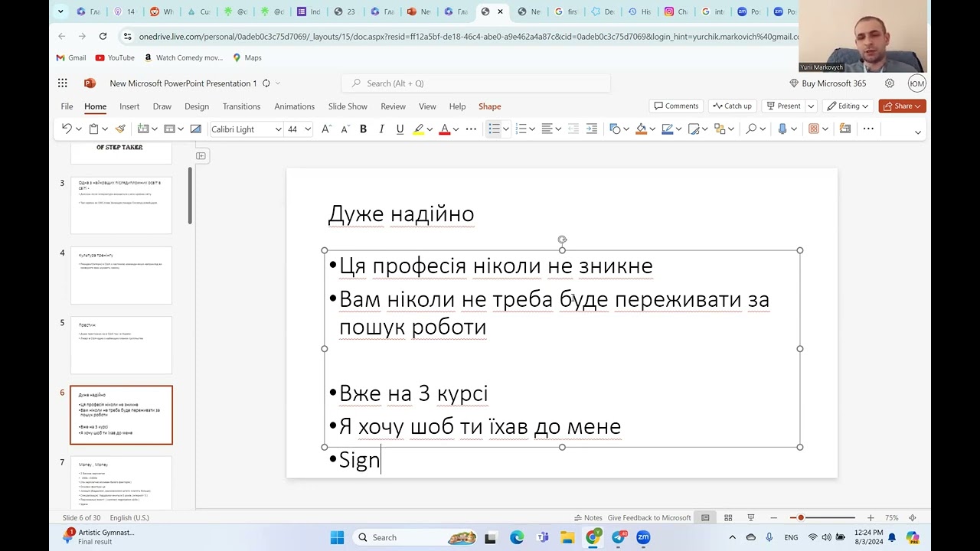Click the Catch up button

pyautogui.click(x=732, y=106)
